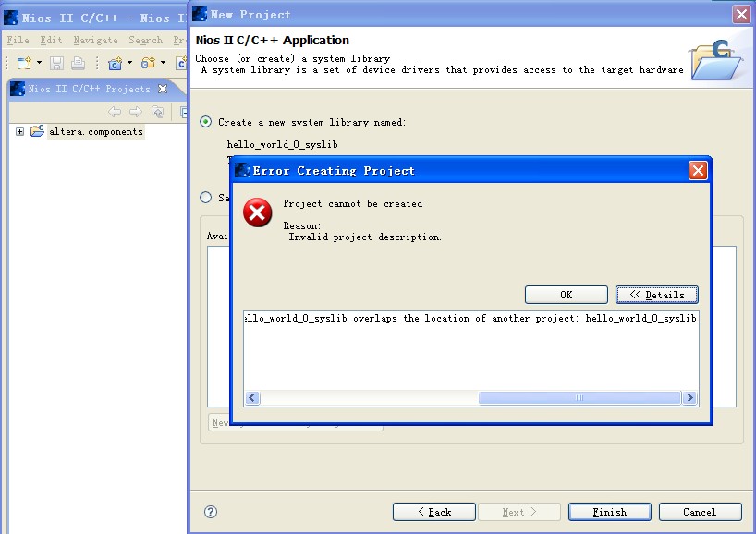Click the horizontal scrollbar thumb in details

pyautogui.click(x=579, y=397)
